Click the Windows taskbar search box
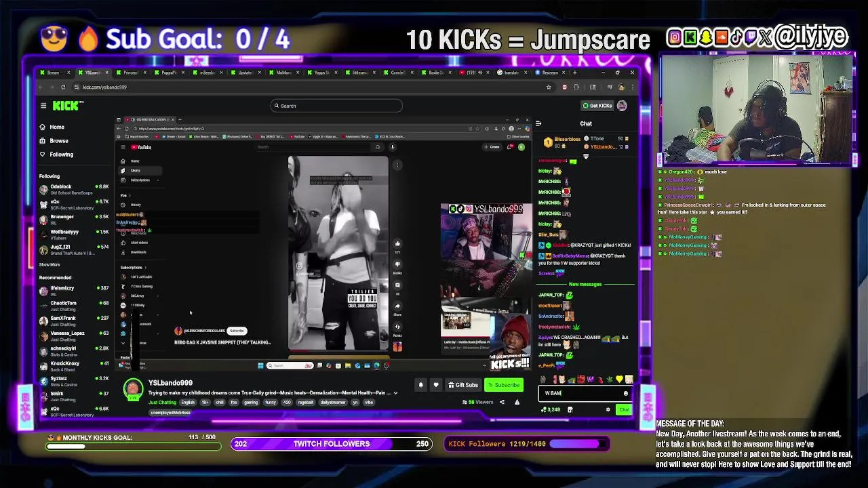 pos(290,365)
